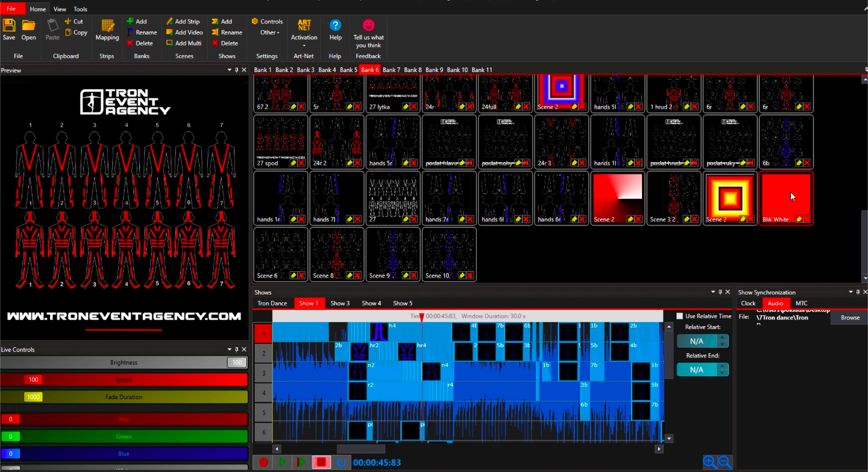Click the Browse button for audio file
The image size is (868, 472).
coord(850,318)
